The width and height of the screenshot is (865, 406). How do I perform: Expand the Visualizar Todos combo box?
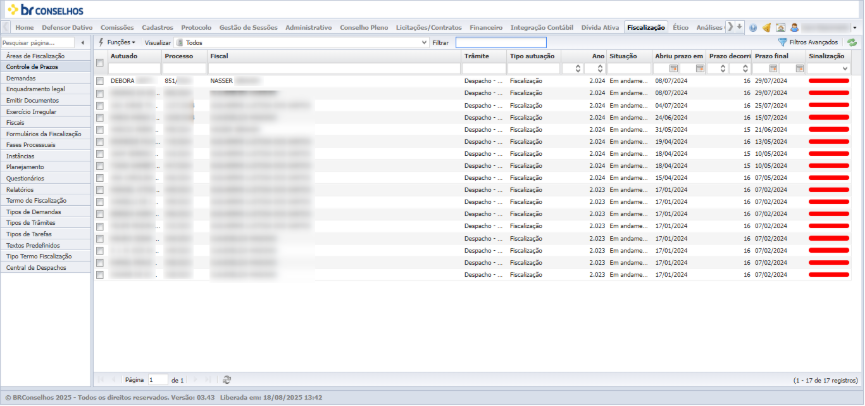pyautogui.click(x=424, y=42)
